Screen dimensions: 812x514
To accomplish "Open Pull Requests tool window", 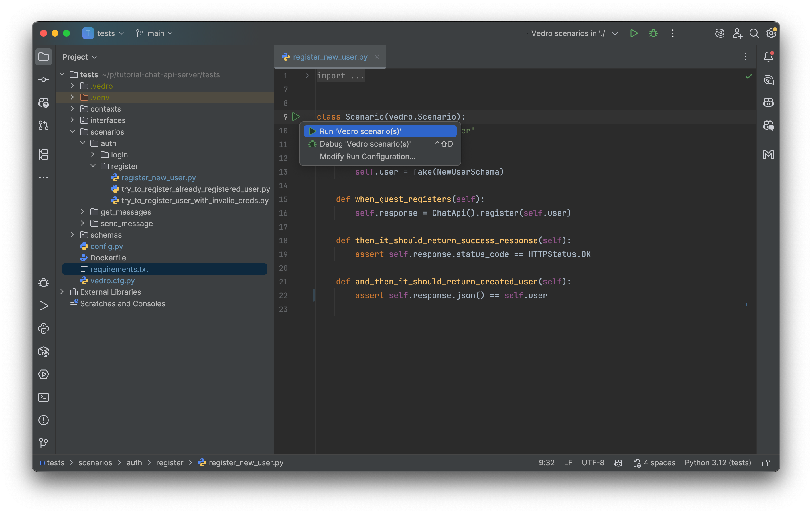I will (44, 125).
